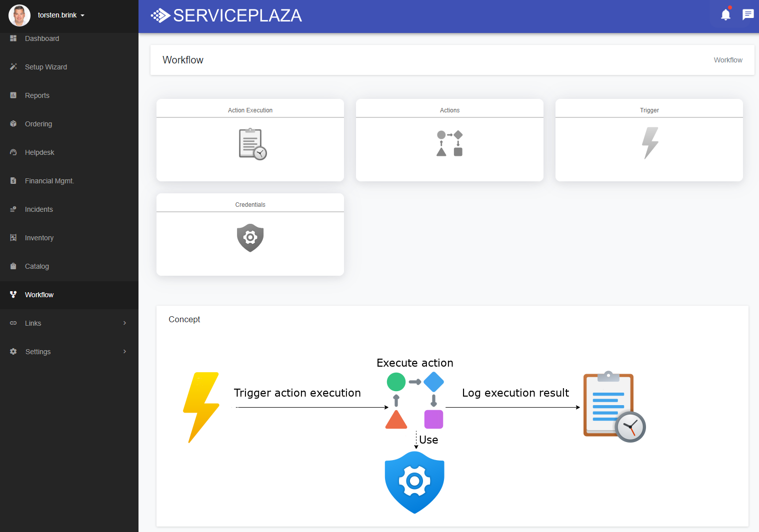Click the Action Execution card title
The height and width of the screenshot is (532, 759).
pos(250,110)
